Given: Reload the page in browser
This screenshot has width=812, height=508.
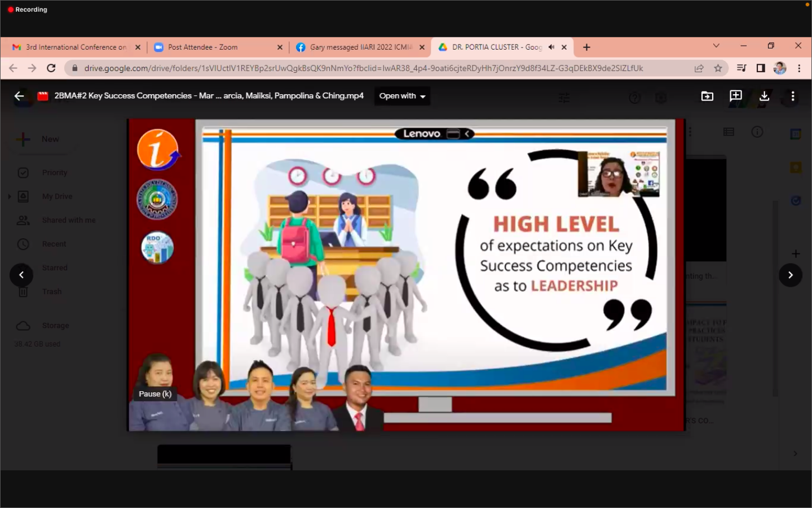Looking at the screenshot, I should pyautogui.click(x=51, y=68).
